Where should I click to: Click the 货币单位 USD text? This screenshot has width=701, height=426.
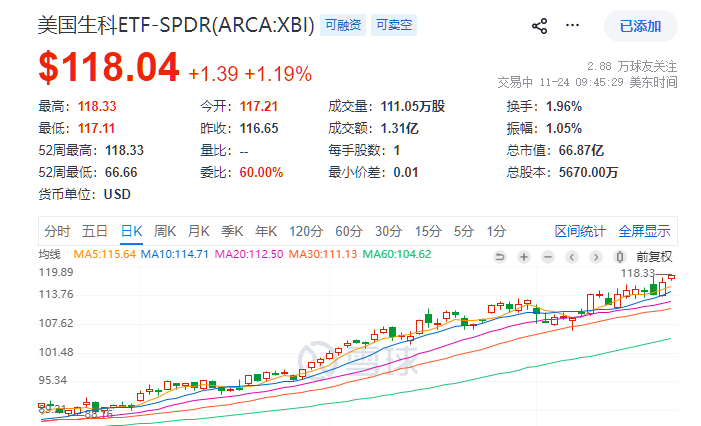click(84, 194)
